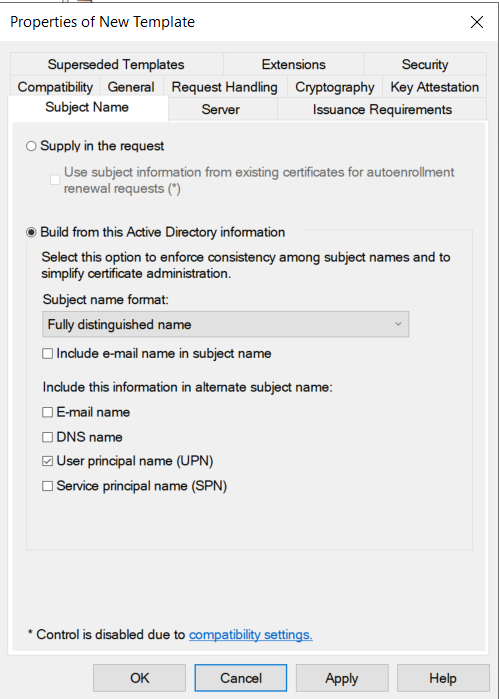499x699 pixels.
Task: Click 'Include this information in alternate subject name:' text
Action: pyautogui.click(x=187, y=387)
